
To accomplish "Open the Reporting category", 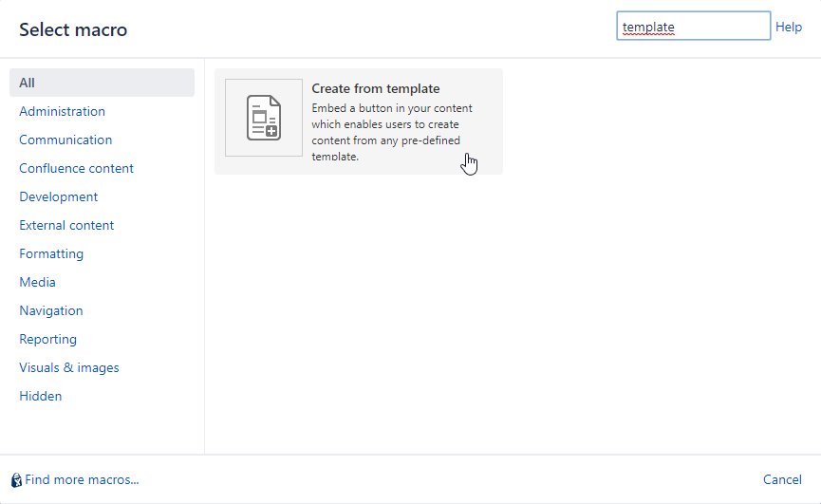I will pos(47,339).
